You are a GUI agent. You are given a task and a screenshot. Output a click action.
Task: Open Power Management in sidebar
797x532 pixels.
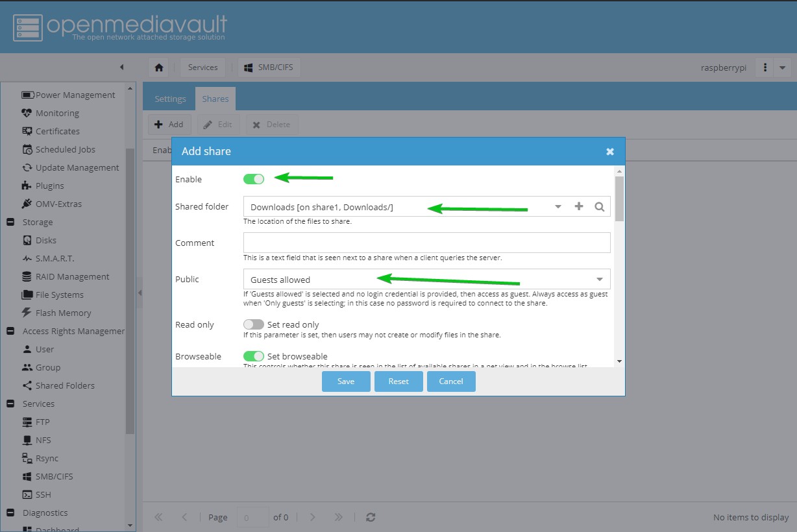pos(68,95)
